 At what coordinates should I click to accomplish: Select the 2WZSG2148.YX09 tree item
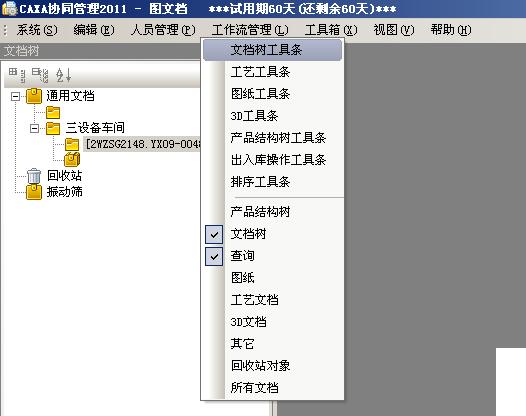click(143, 144)
